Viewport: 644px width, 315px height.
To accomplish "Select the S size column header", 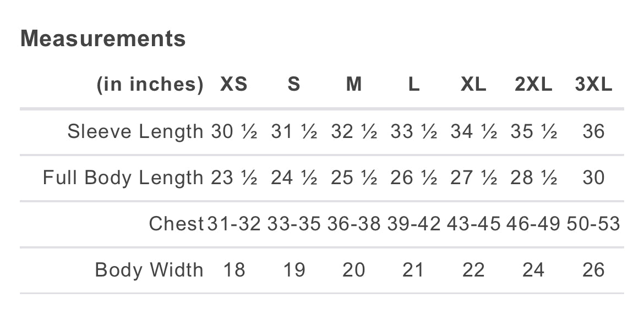I will (x=294, y=85).
